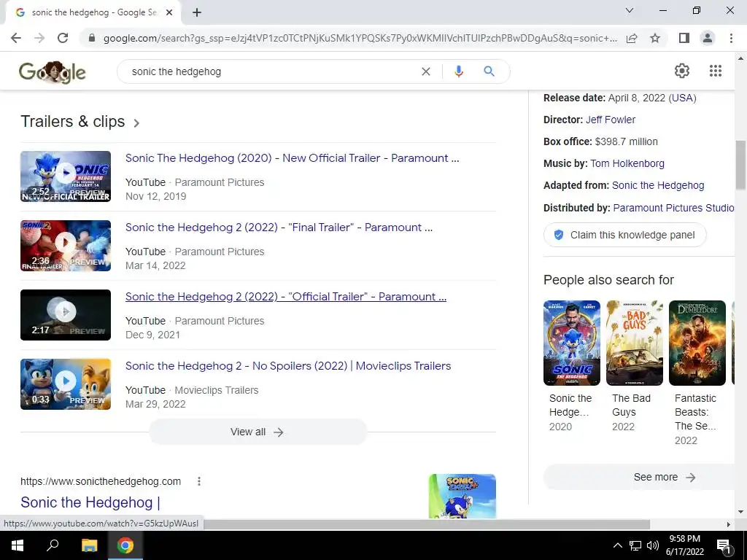Open options menu for sonicthehedgehog.com result
Image resolution: width=747 pixels, height=560 pixels.
pos(199,481)
